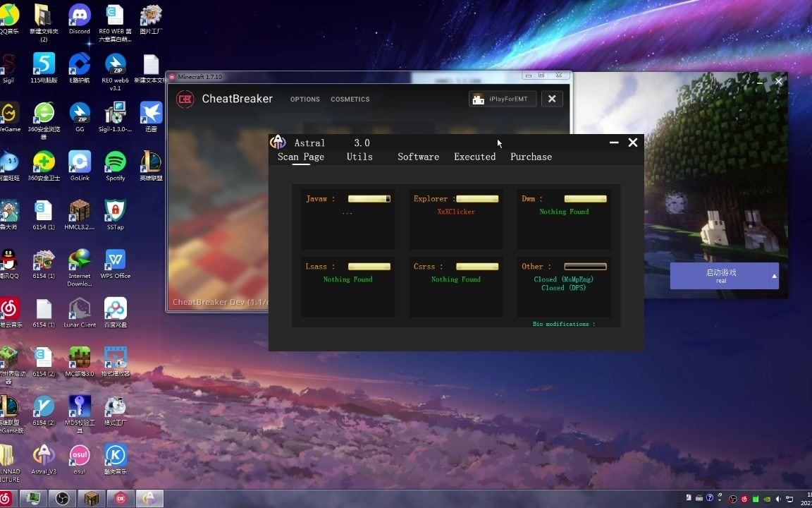Screen dimensions: 812x508
Task: Close the CheatBreaker launcher with the X button
Action: [x=552, y=99]
